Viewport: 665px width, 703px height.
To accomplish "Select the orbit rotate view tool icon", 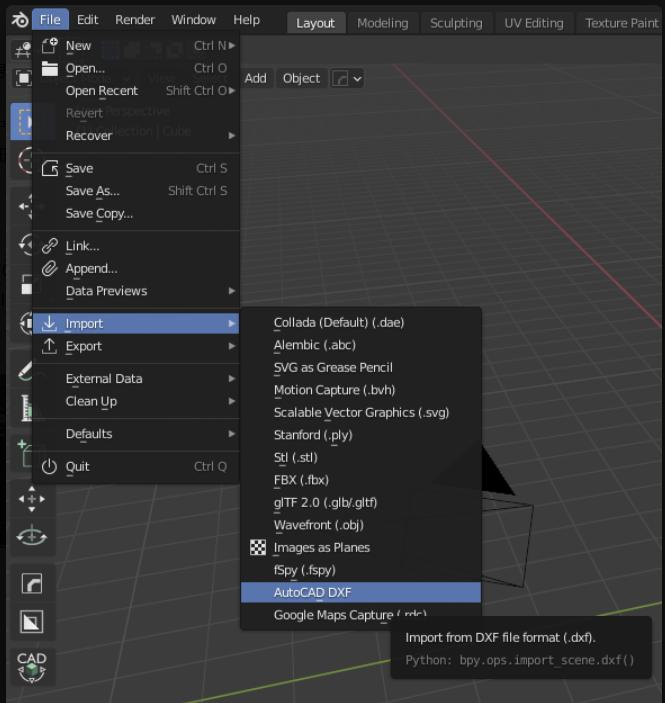I will [x=32, y=537].
